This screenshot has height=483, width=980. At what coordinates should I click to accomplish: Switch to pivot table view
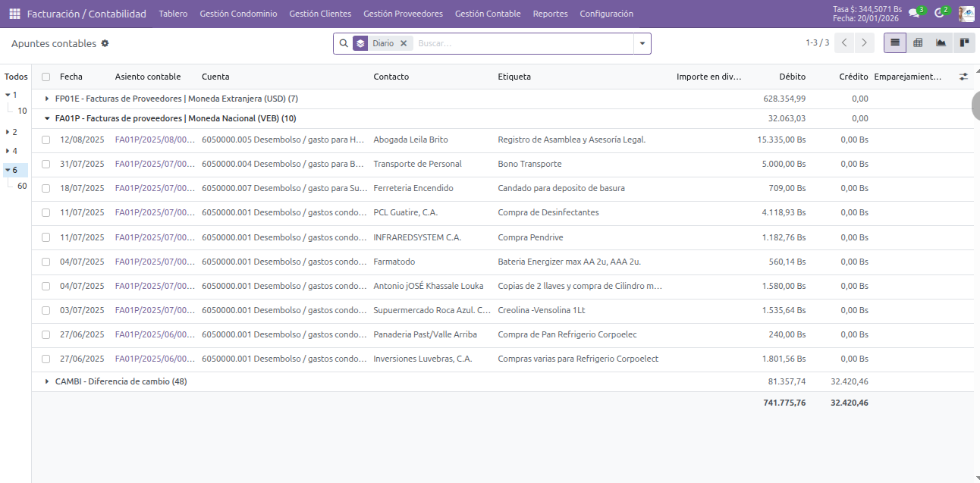click(918, 43)
